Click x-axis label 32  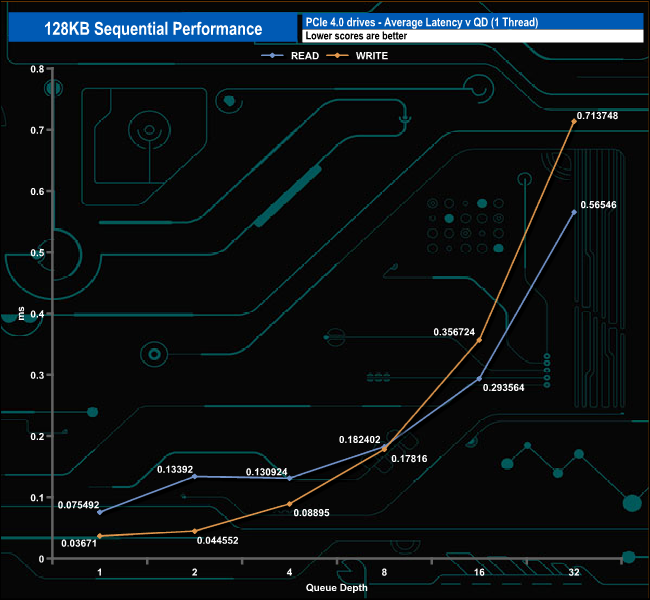coord(574,572)
